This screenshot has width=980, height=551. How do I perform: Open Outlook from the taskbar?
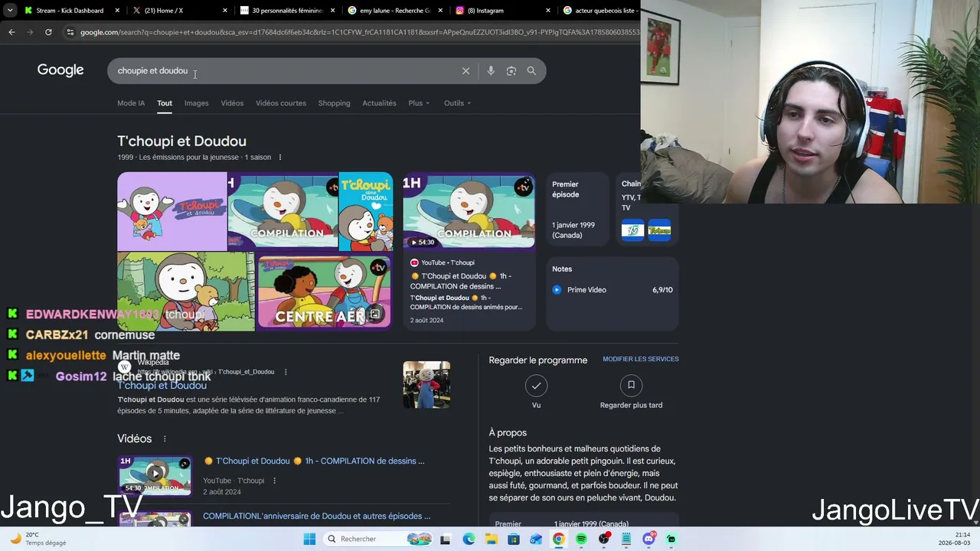pyautogui.click(x=536, y=539)
